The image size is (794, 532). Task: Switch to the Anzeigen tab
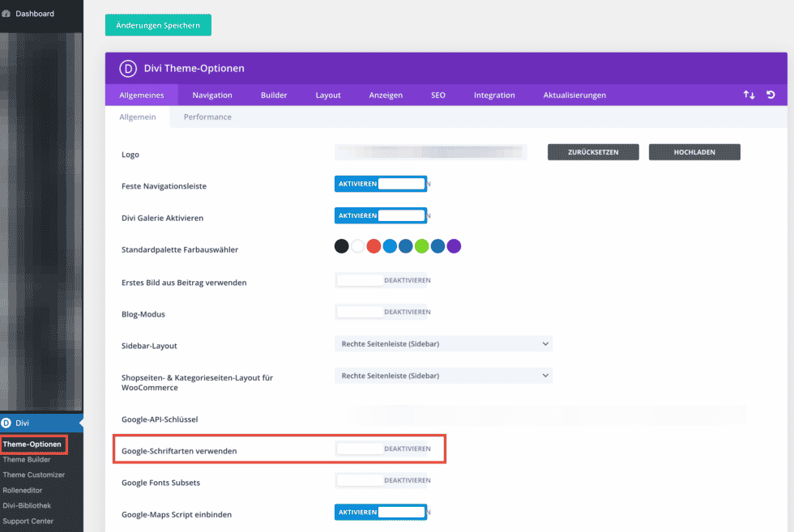point(386,96)
